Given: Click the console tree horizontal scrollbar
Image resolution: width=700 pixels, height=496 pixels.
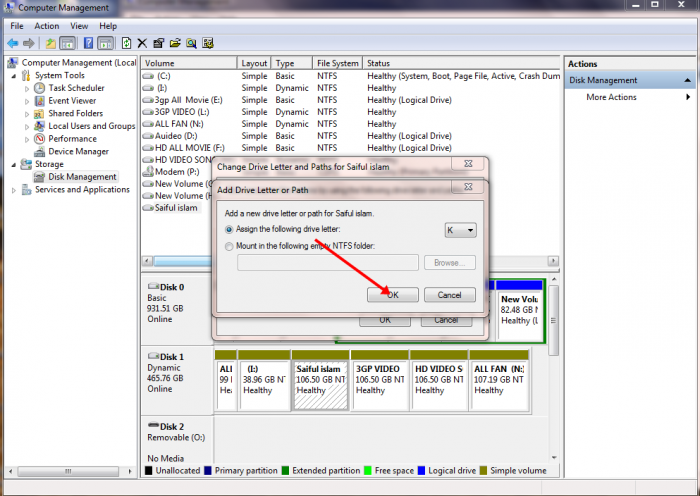Looking at the screenshot, I should (x=68, y=471).
